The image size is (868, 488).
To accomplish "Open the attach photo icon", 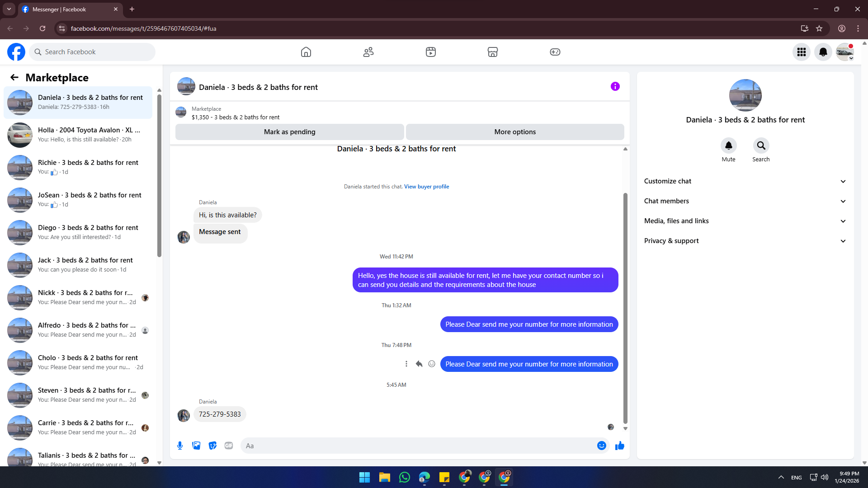I will coord(196,446).
